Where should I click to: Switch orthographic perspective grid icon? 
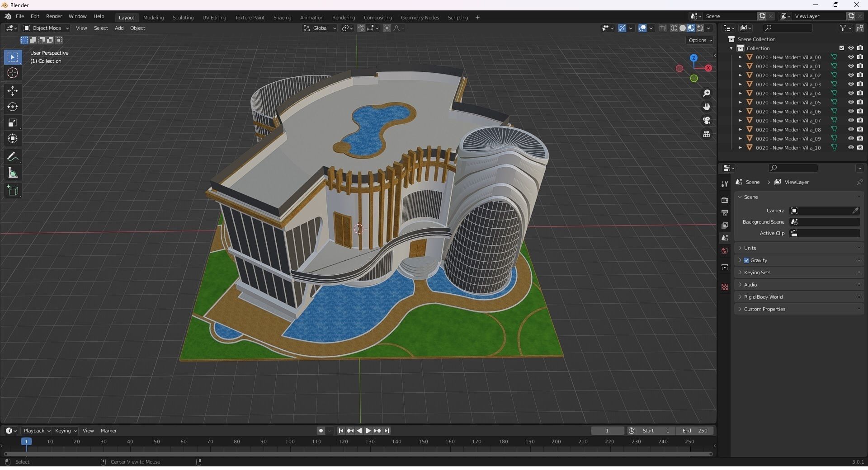(x=707, y=134)
